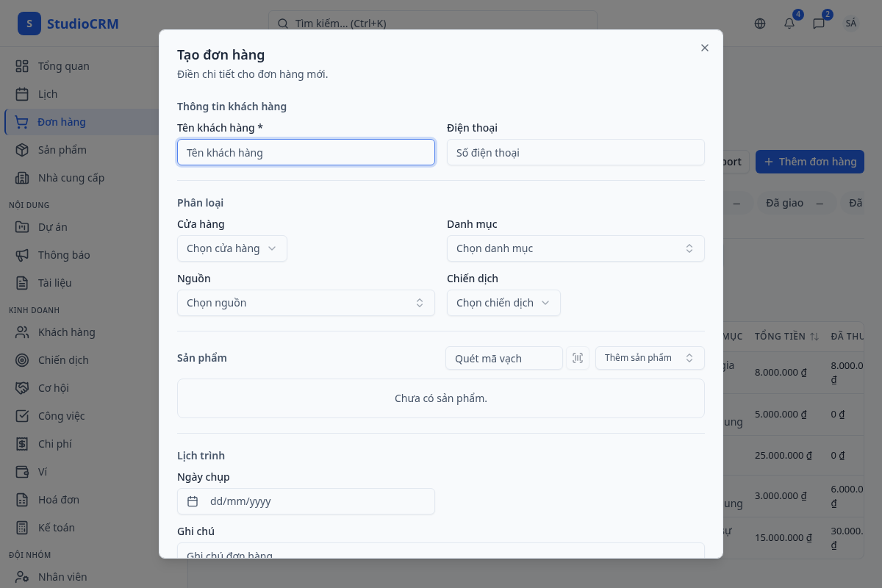Click the Tổng tiền sort icon
The height and width of the screenshot is (588, 882).
814,336
